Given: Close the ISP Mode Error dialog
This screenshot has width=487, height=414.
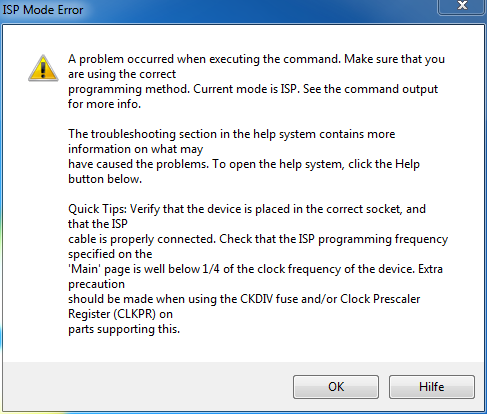Looking at the screenshot, I should coord(462,6).
